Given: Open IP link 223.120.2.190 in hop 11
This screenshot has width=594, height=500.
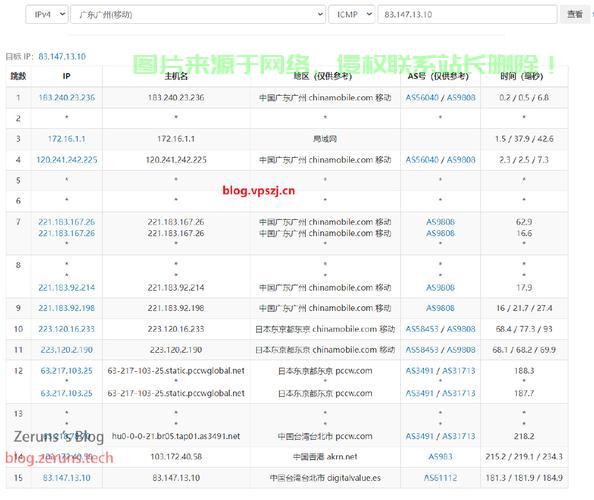Looking at the screenshot, I should pos(67,350).
